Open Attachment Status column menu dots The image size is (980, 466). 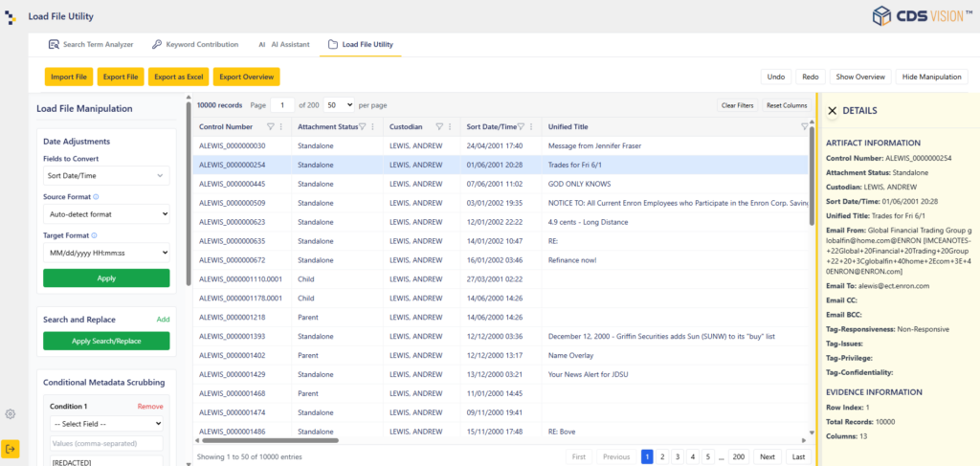pyautogui.click(x=372, y=127)
